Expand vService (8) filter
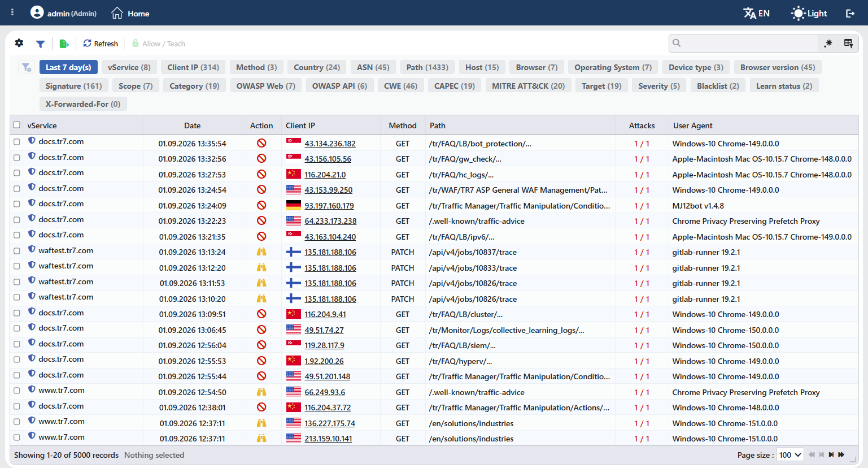Image resolution: width=868 pixels, height=468 pixels. (x=129, y=67)
